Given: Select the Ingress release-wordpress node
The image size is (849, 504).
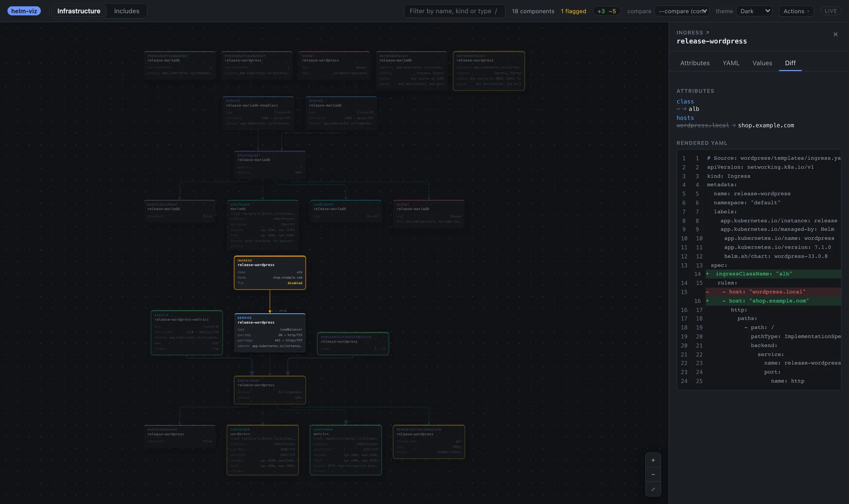Looking at the screenshot, I should tap(270, 272).
